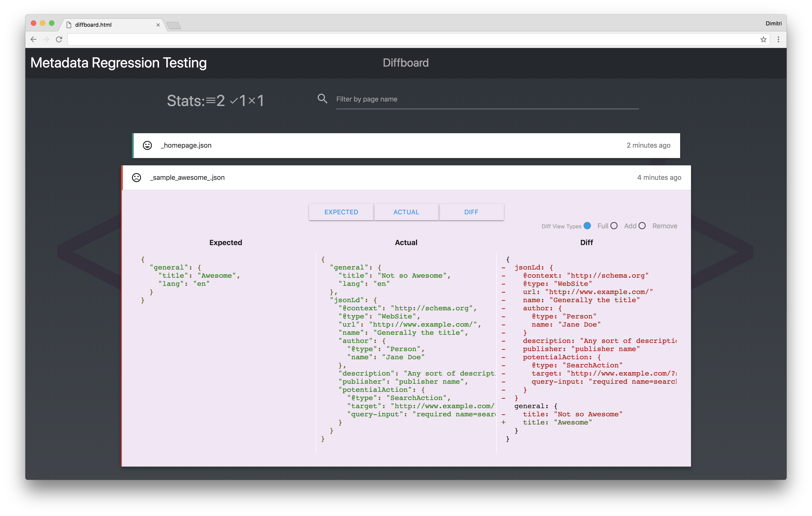Image resolution: width=812 pixels, height=516 pixels.
Task: Select the Remove diff view radio button
Action: pos(642,226)
